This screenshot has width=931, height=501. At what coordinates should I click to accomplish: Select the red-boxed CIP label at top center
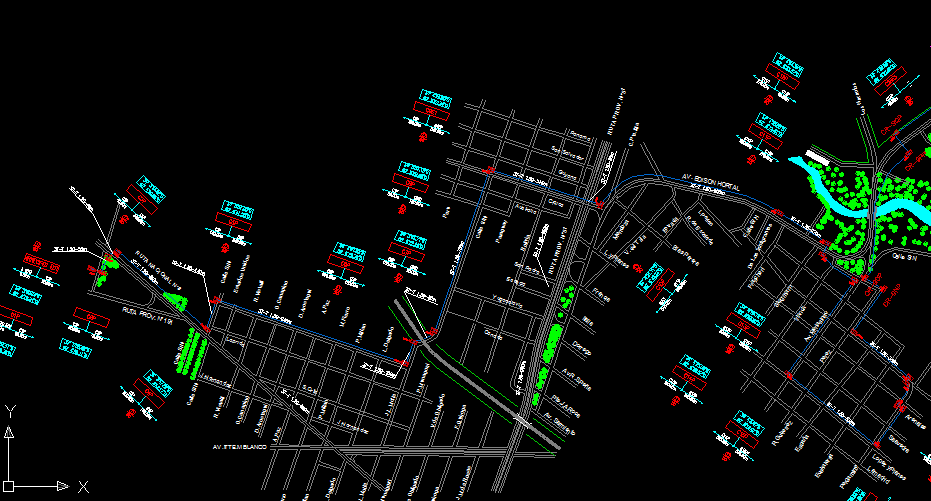(431, 111)
